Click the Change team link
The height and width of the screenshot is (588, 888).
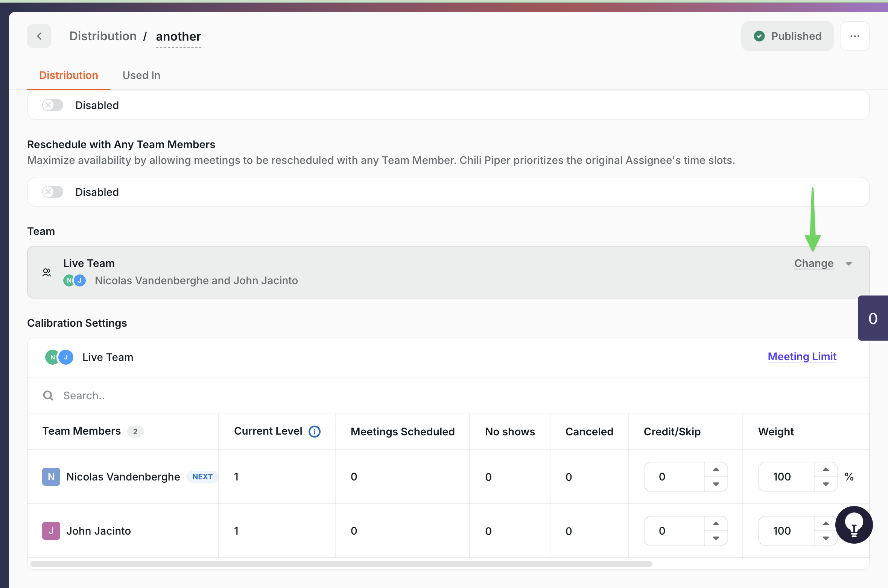pyautogui.click(x=813, y=263)
